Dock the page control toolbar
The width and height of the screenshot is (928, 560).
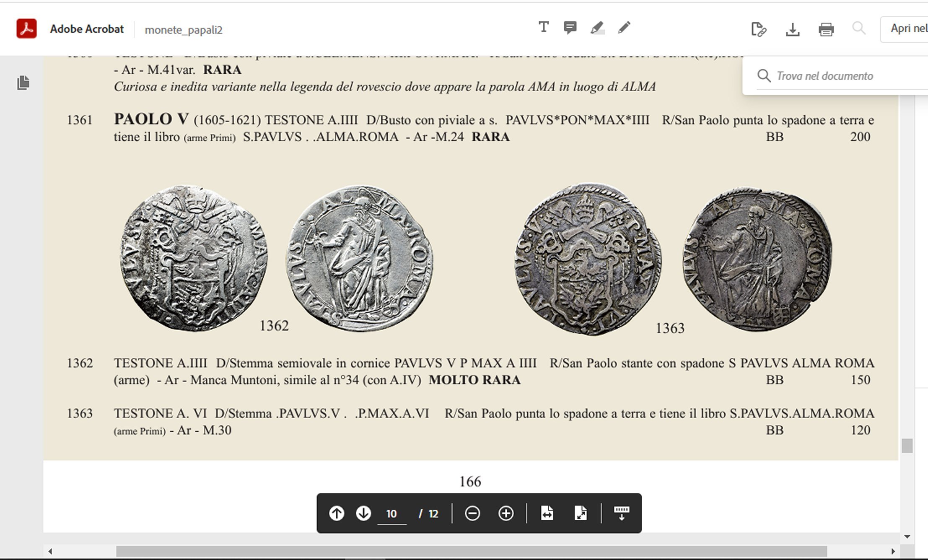(x=621, y=513)
